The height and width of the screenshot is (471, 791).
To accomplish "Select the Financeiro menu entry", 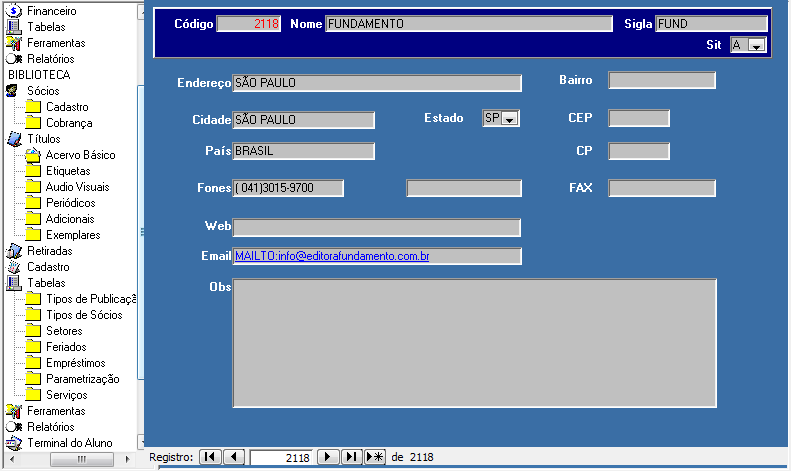I will [52, 11].
